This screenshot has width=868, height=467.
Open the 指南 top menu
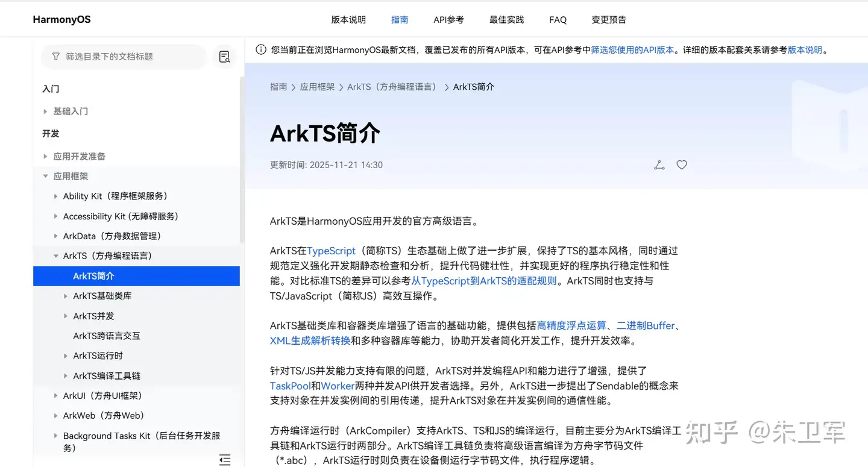pyautogui.click(x=400, y=19)
